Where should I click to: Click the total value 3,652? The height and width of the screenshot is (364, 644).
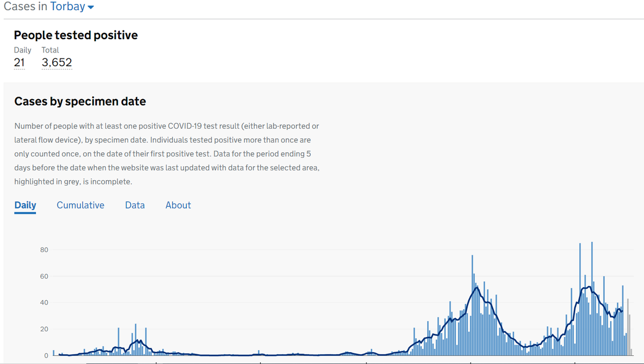pyautogui.click(x=57, y=63)
